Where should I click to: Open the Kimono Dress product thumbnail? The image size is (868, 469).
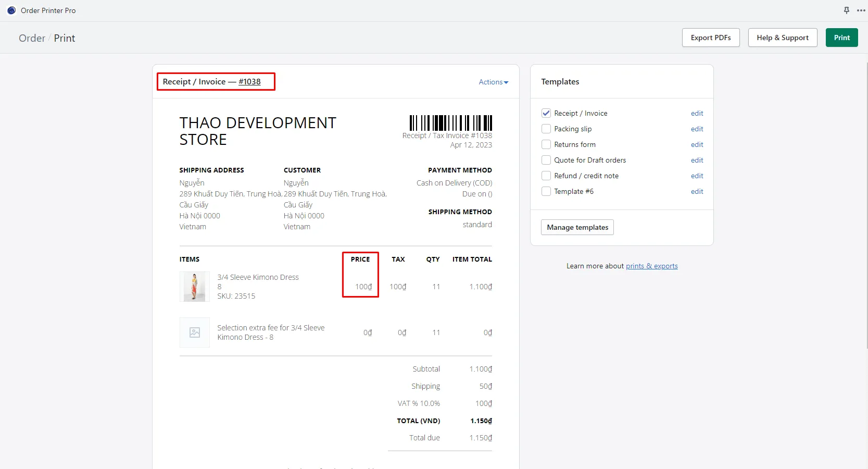pyautogui.click(x=195, y=287)
